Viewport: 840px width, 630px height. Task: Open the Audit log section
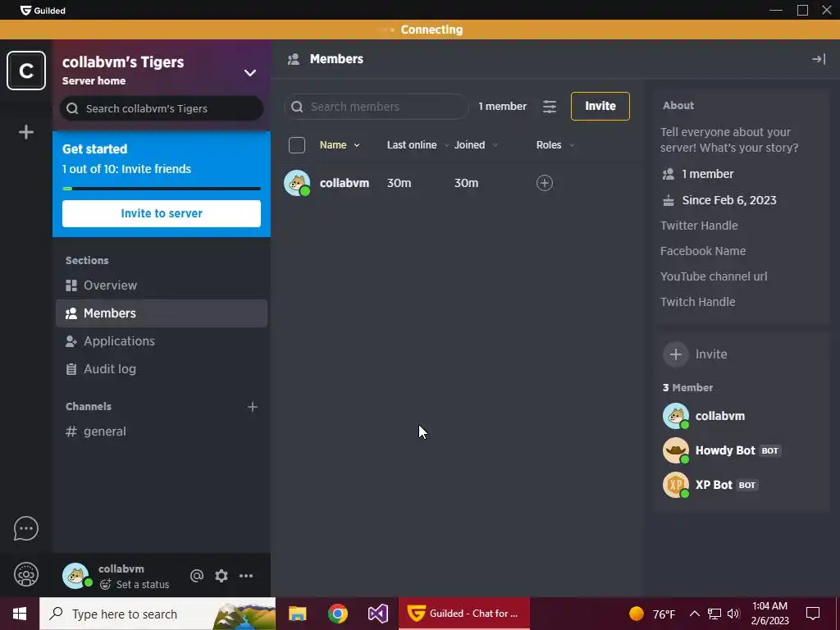pyautogui.click(x=162, y=369)
